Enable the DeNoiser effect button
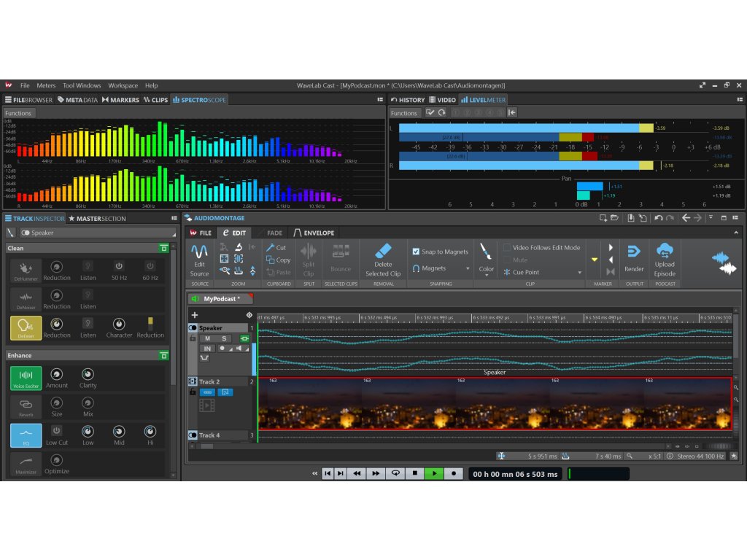 (x=26, y=300)
